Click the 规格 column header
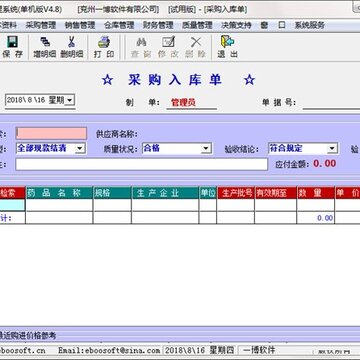Viewport: 360px width, 360px height. click(112, 193)
